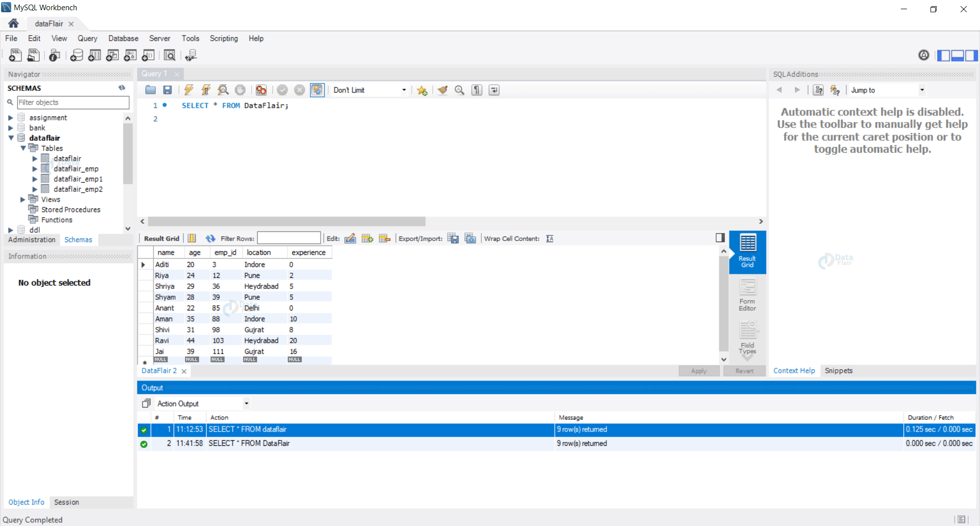Toggle display of invisible characters
Screen dimensions: 980x526
click(477, 90)
